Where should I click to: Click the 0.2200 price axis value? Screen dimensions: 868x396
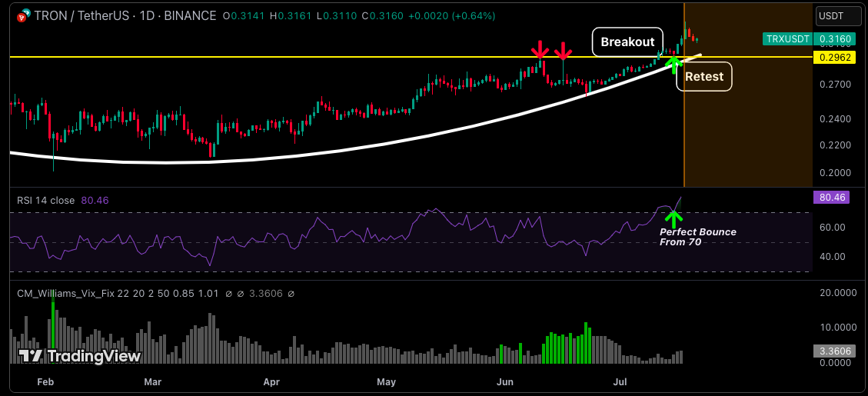click(x=836, y=145)
